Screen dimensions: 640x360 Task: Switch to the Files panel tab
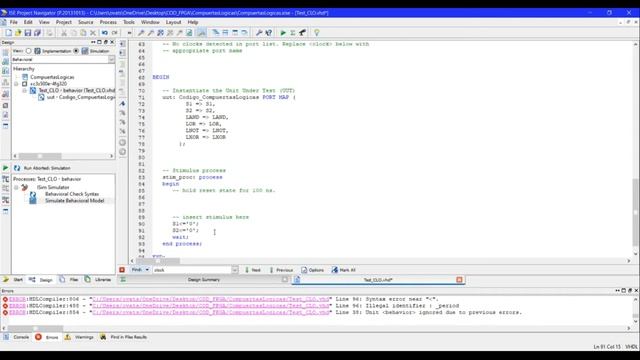69,280
